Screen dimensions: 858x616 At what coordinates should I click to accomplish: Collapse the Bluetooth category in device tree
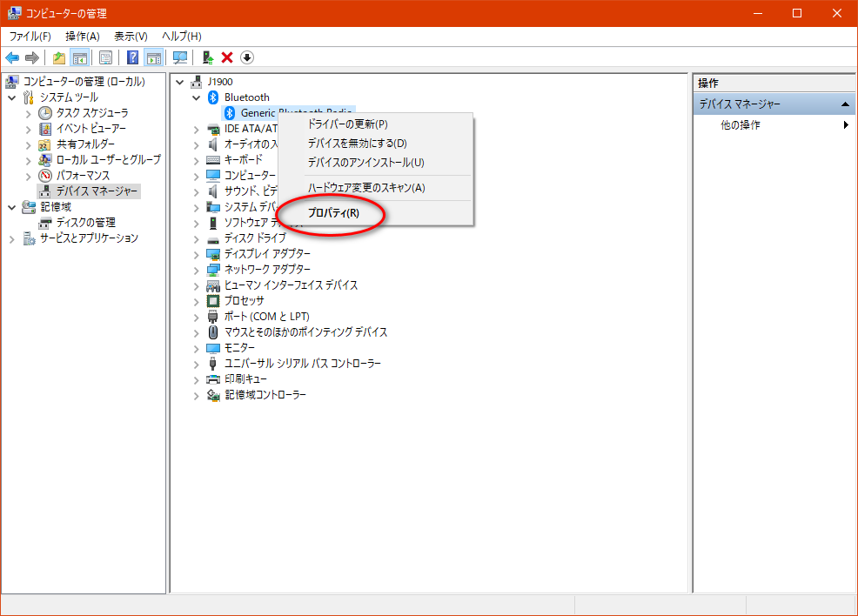[x=196, y=97]
